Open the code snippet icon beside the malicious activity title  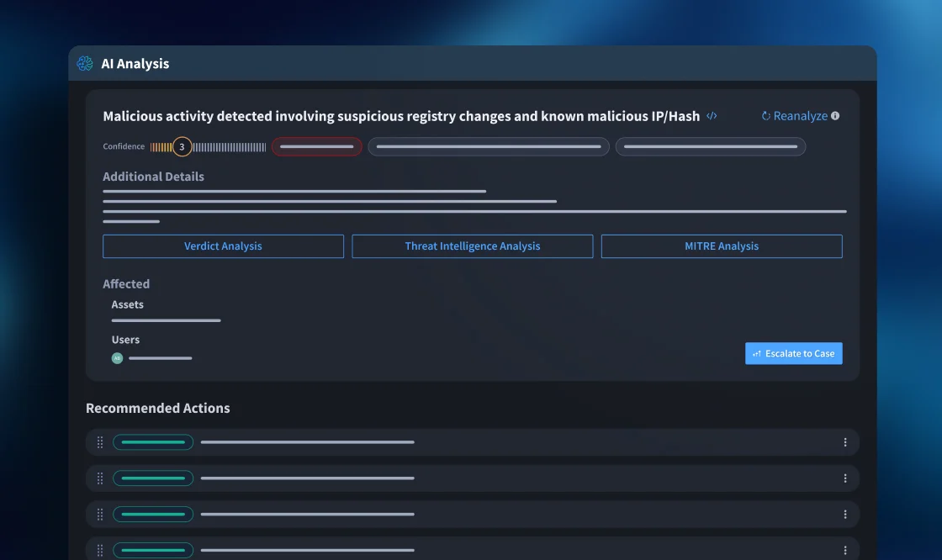pyautogui.click(x=710, y=116)
